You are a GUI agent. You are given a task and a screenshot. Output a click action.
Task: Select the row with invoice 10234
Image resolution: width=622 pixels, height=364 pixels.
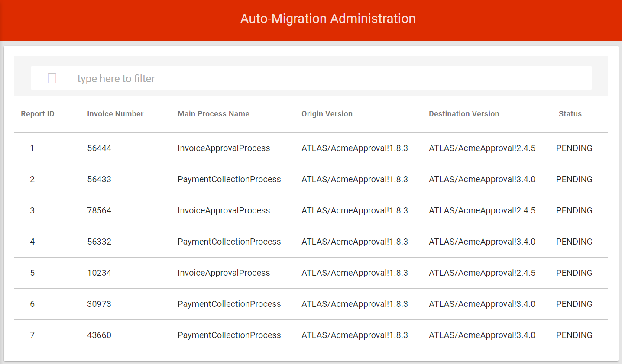click(99, 273)
